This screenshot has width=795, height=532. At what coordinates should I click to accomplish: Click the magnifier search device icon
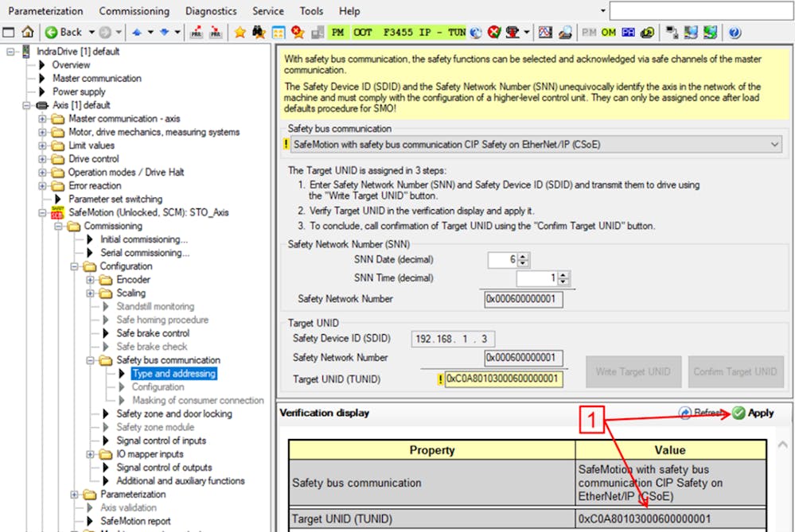click(565, 33)
